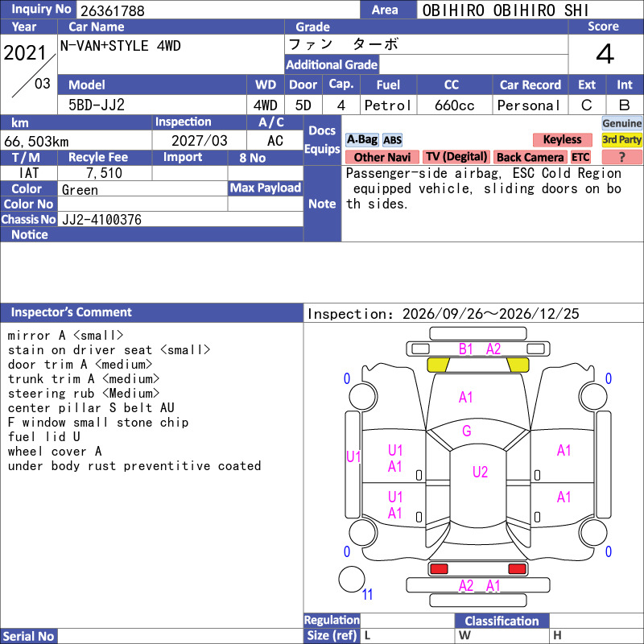Click the left red tail light on diagram
644x644 pixels.
(x=438, y=569)
